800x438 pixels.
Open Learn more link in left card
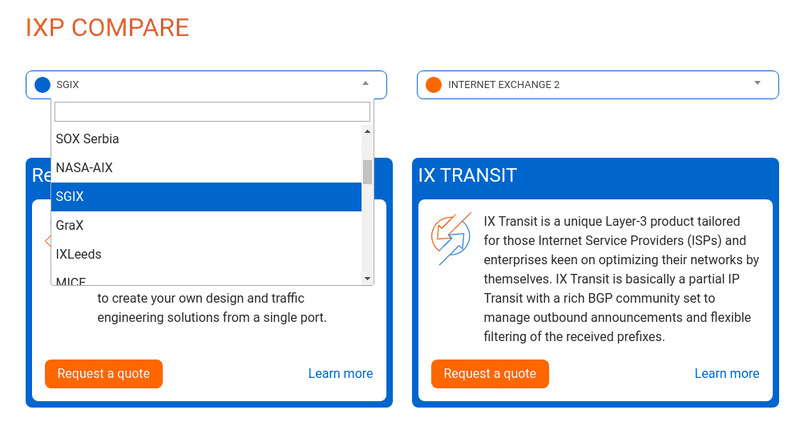coord(340,374)
